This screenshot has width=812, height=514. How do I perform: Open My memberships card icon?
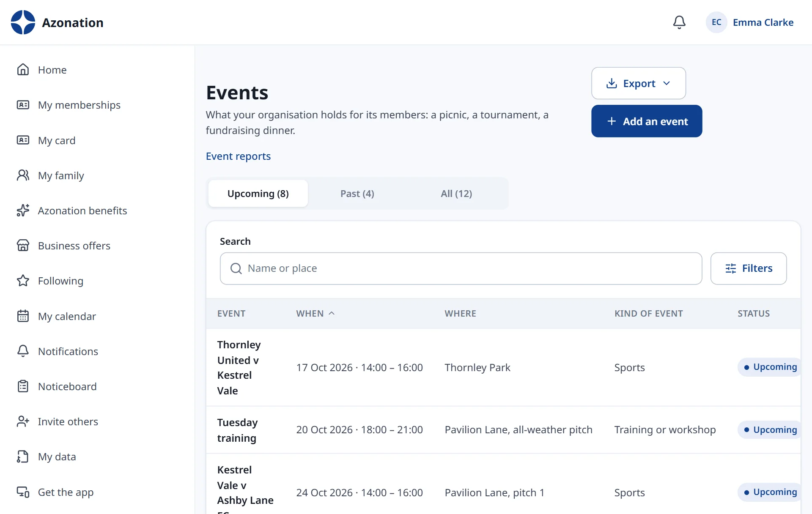(x=23, y=105)
